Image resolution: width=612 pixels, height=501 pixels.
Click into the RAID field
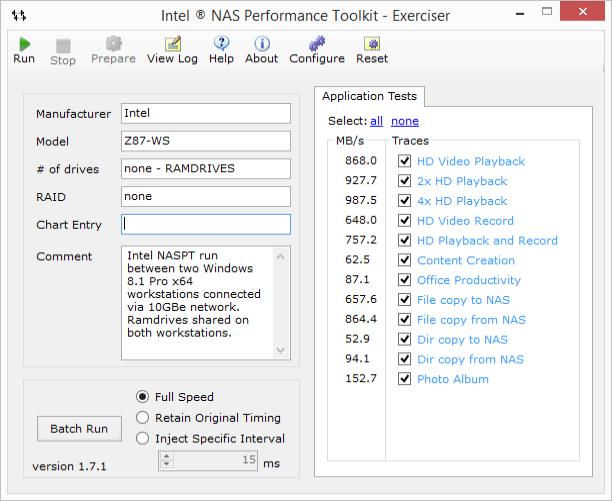206,196
